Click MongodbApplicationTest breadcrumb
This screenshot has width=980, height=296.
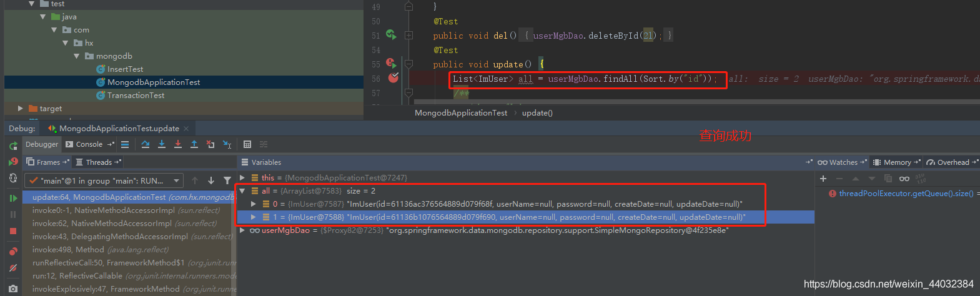[x=461, y=113]
